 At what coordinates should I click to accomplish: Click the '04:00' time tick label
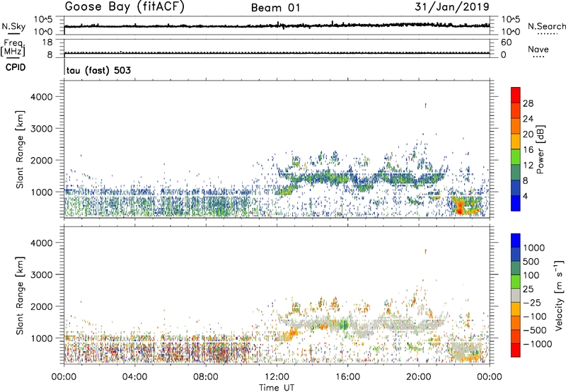click(134, 377)
